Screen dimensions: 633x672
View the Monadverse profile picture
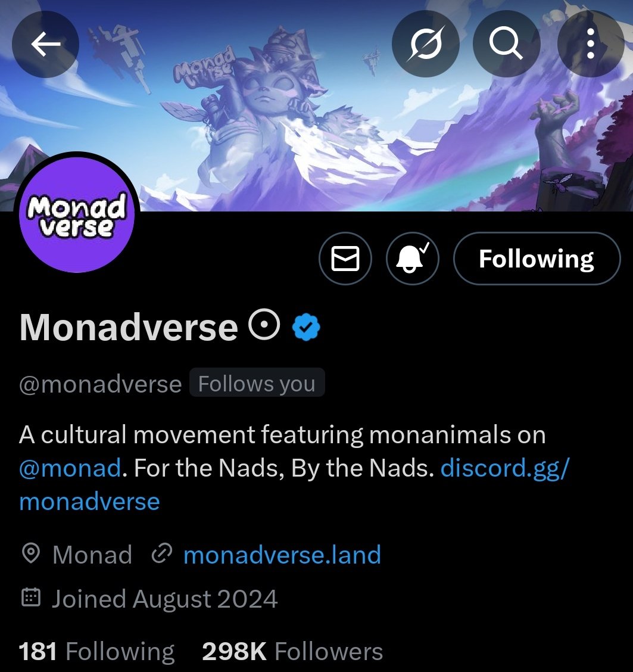[77, 213]
